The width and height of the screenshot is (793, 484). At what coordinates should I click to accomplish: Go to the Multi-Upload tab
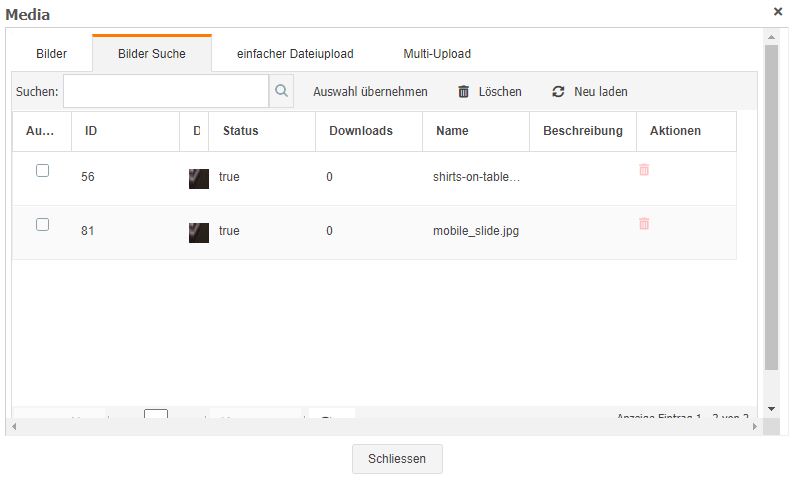pyautogui.click(x=437, y=54)
